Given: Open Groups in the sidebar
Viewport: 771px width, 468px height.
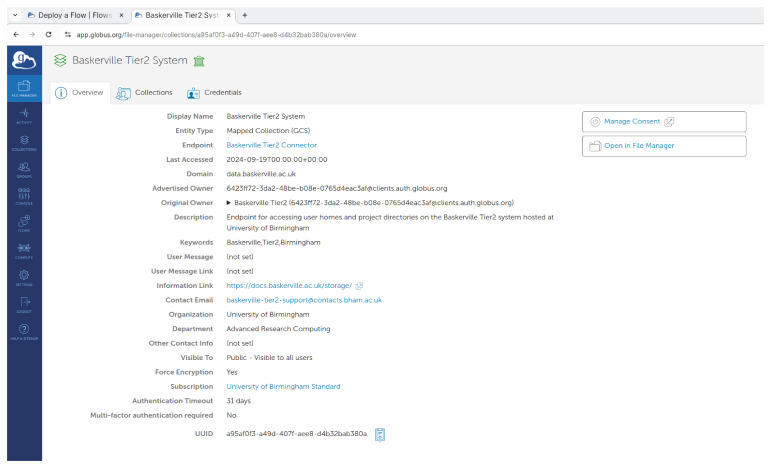Looking at the screenshot, I should tap(24, 170).
